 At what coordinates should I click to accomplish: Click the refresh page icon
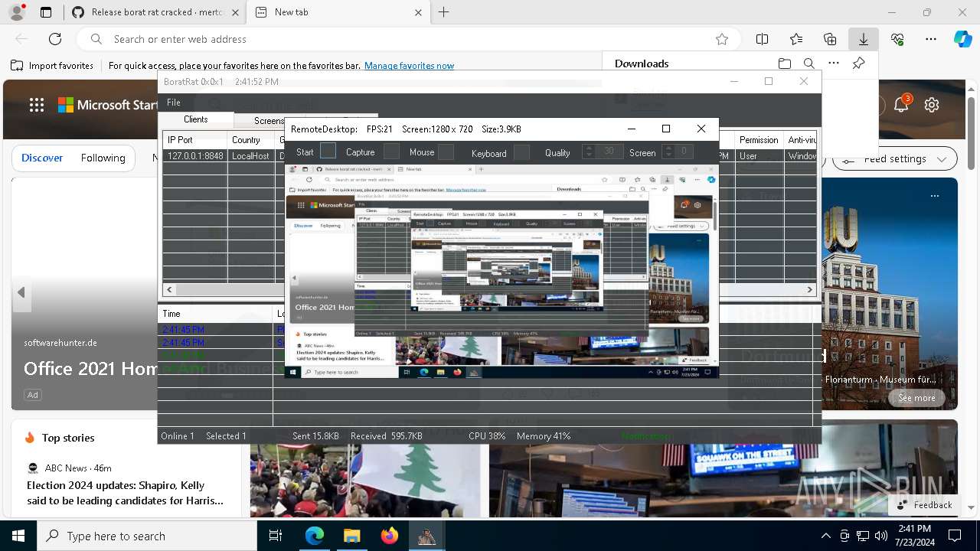point(55,39)
